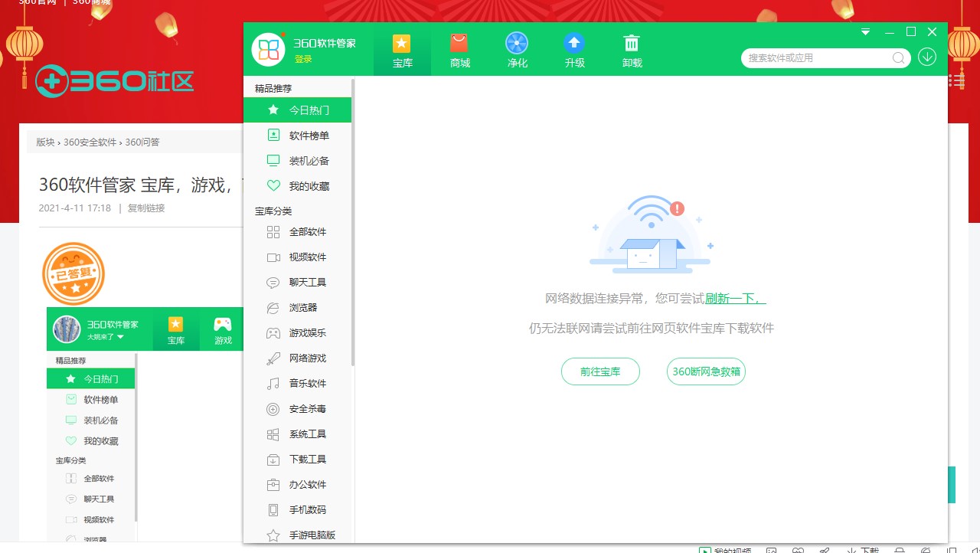Image resolution: width=980 pixels, height=553 pixels.
Task: Click the post timestamp 2021-4-11 17:18
Action: point(75,208)
